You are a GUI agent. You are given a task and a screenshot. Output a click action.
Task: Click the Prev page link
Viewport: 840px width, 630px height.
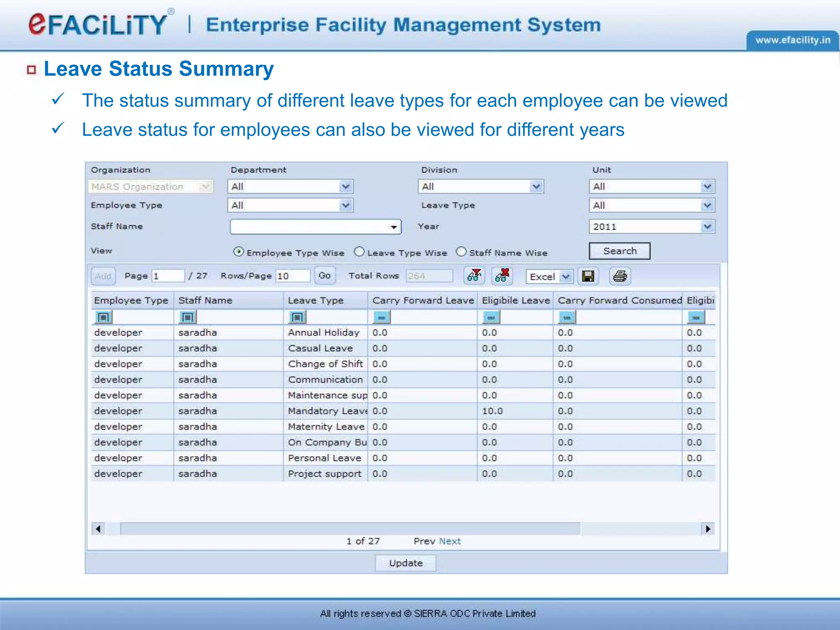click(424, 541)
